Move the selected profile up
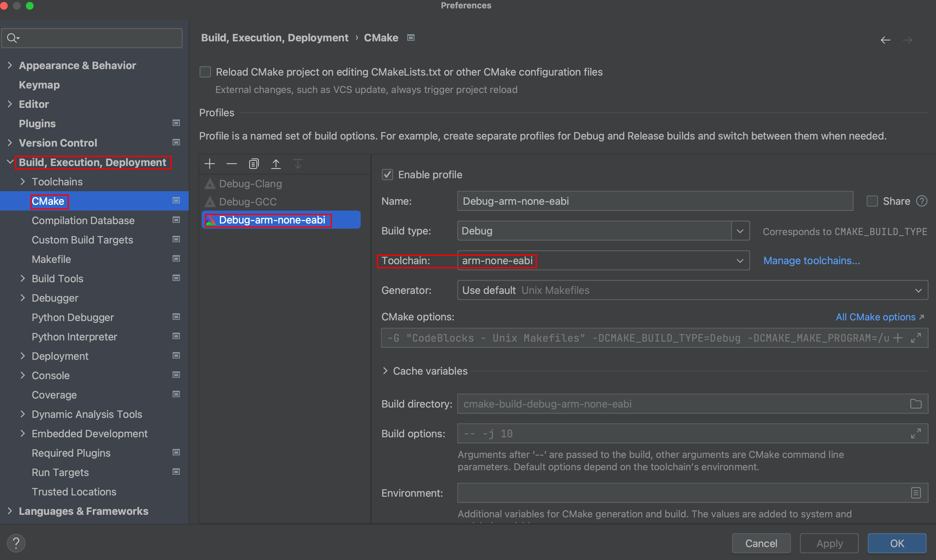 [276, 164]
